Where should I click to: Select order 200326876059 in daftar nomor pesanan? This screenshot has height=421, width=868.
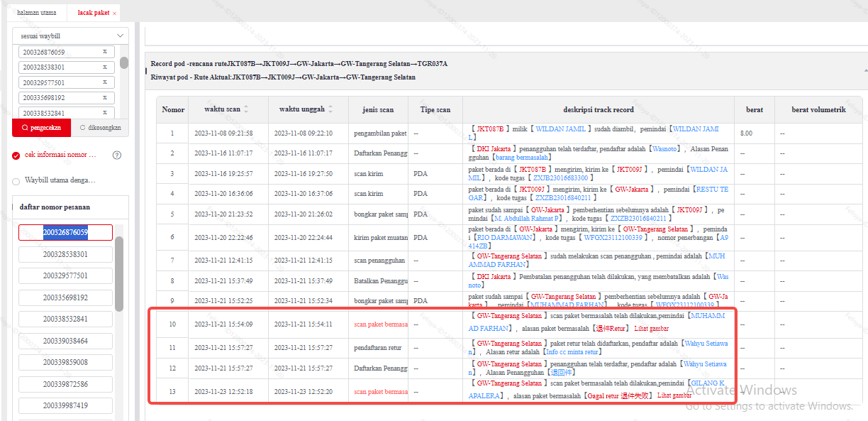point(65,232)
